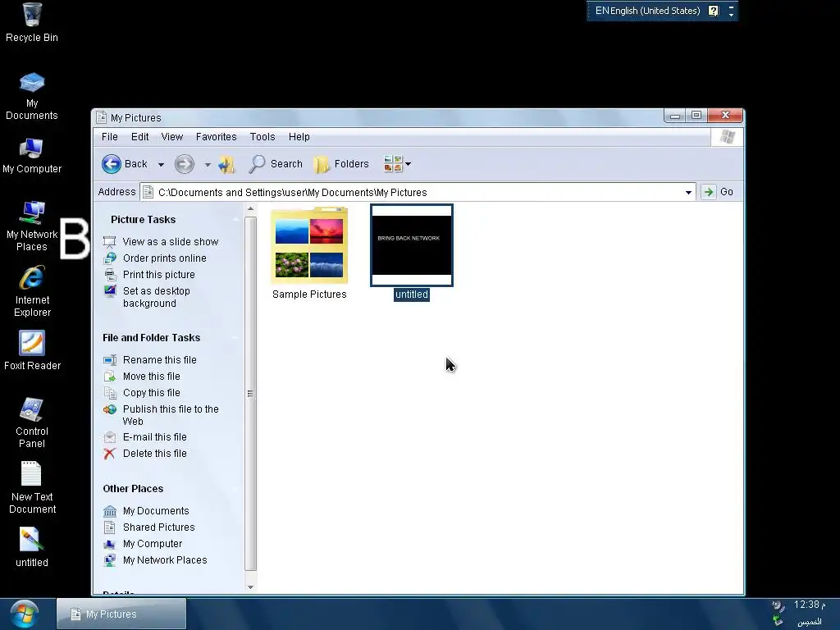Open the Favorites menu
The image size is (840, 630).
(x=216, y=137)
